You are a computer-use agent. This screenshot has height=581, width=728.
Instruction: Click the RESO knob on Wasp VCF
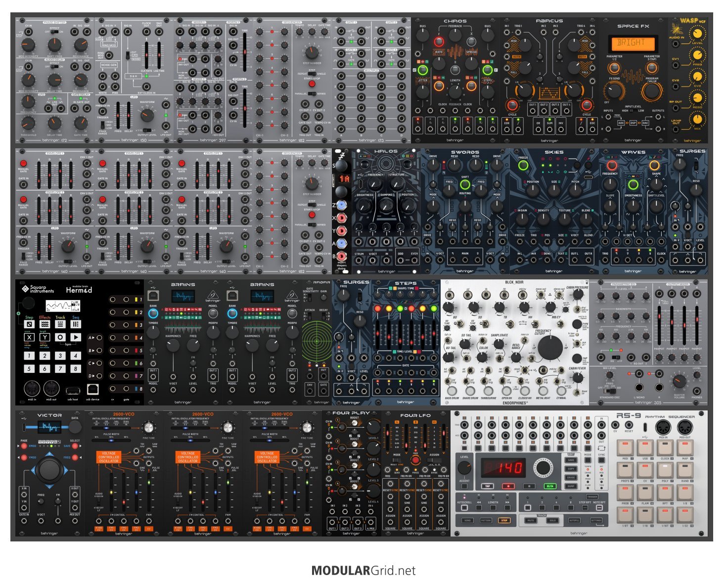[x=697, y=98]
